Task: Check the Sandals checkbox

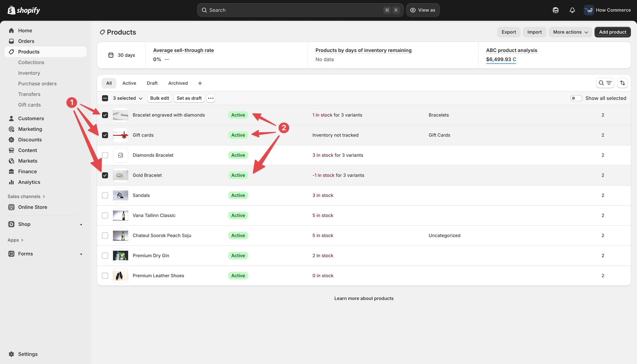Action: [105, 195]
